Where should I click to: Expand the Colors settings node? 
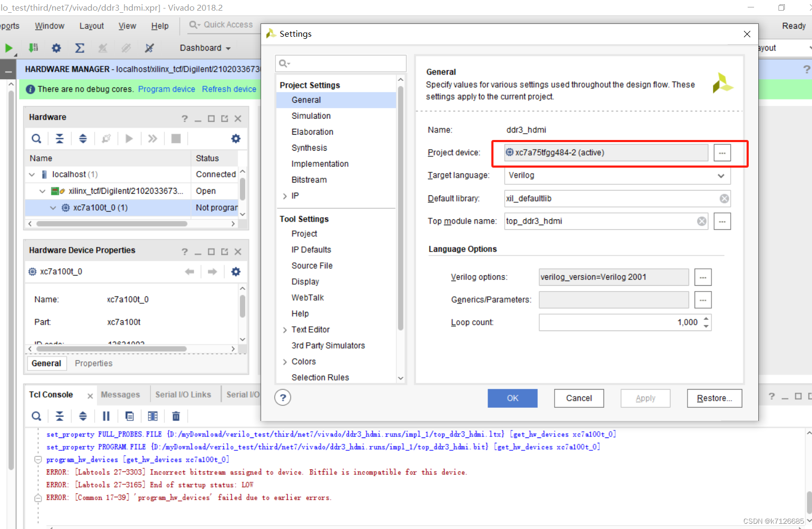coord(285,362)
